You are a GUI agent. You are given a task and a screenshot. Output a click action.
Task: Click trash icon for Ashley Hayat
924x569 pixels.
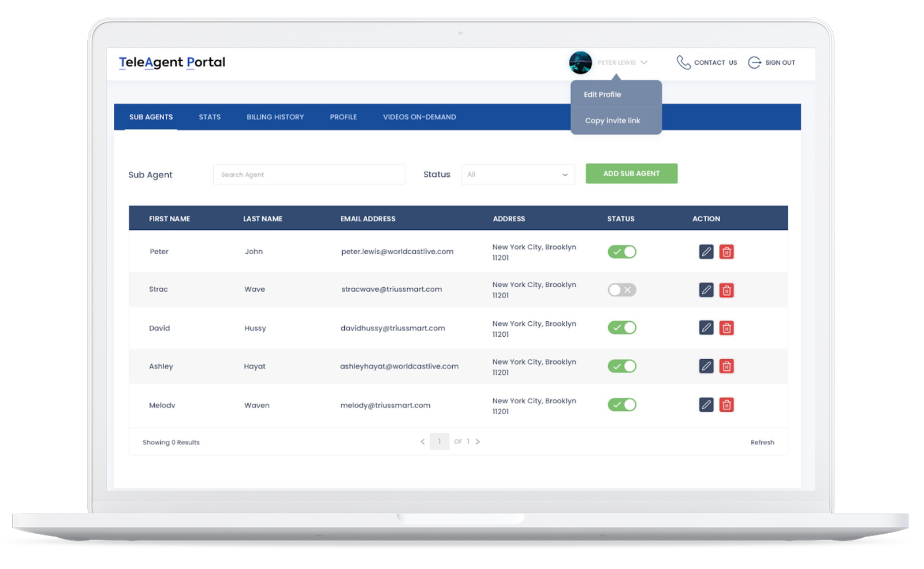click(x=726, y=366)
